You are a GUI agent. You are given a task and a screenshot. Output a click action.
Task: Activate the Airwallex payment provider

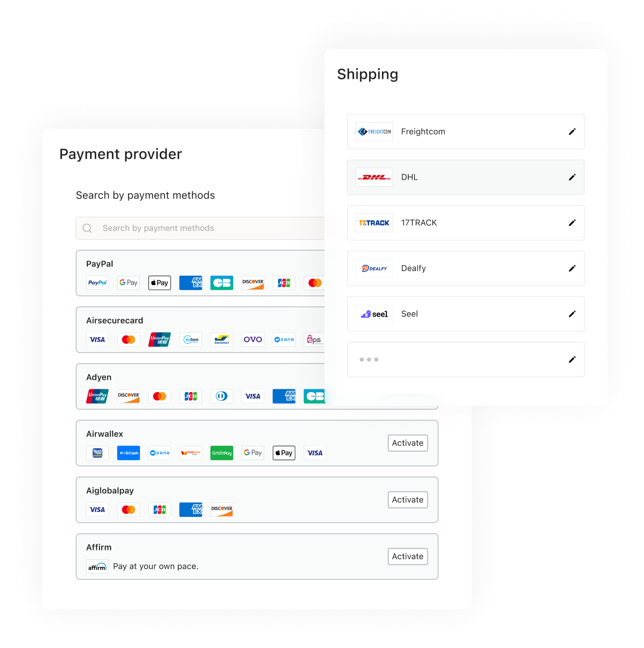pyautogui.click(x=408, y=443)
